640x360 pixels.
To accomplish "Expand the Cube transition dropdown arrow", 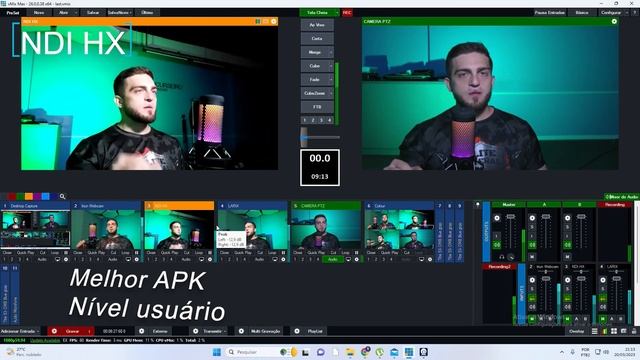I will coord(331,66).
